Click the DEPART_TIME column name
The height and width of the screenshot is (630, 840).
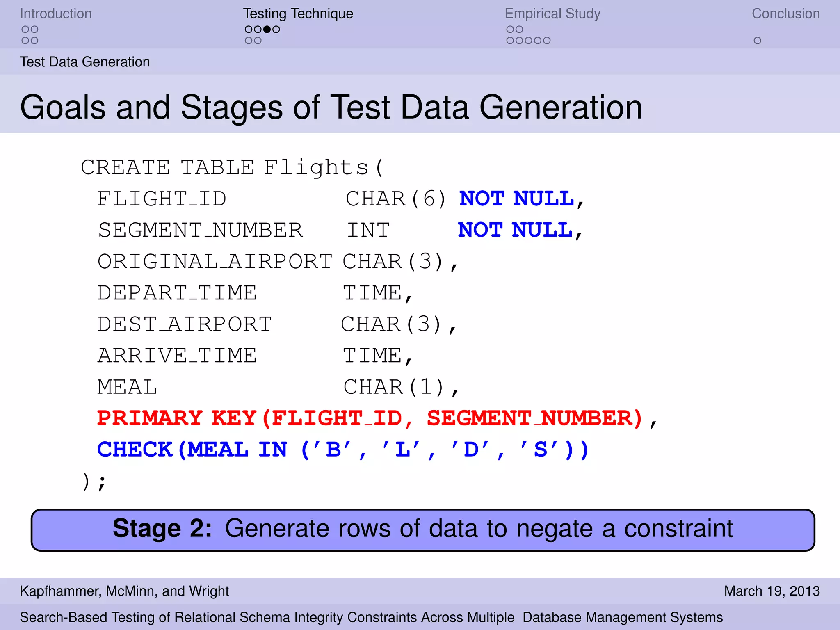tap(177, 293)
